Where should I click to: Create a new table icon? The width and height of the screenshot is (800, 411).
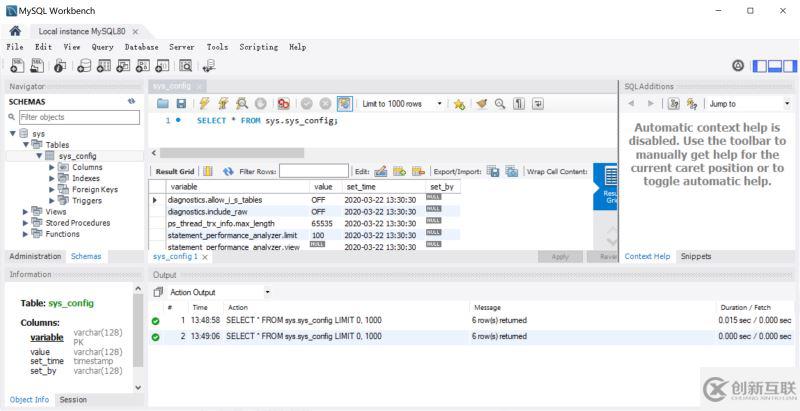(x=104, y=65)
